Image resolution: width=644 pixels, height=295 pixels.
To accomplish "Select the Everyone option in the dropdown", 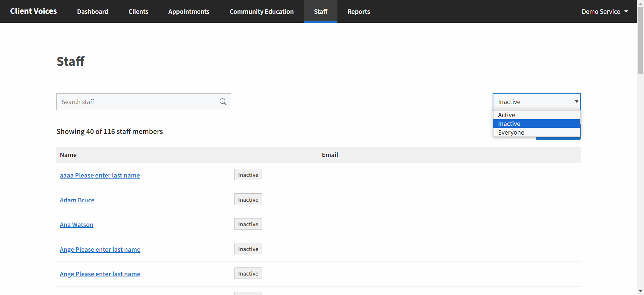I will pos(537,132).
